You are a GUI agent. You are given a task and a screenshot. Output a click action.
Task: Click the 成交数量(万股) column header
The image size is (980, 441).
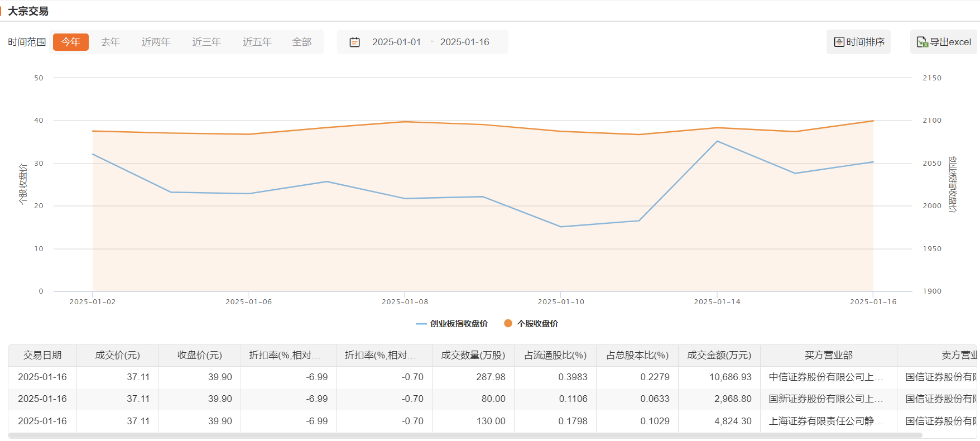(473, 356)
